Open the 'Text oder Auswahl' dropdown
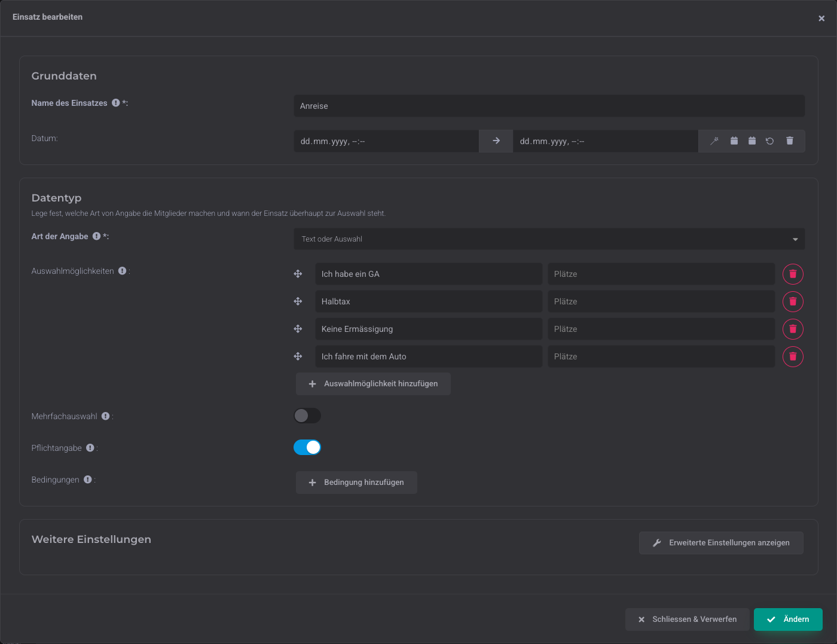Screen dimensions: 837x644 pos(549,239)
